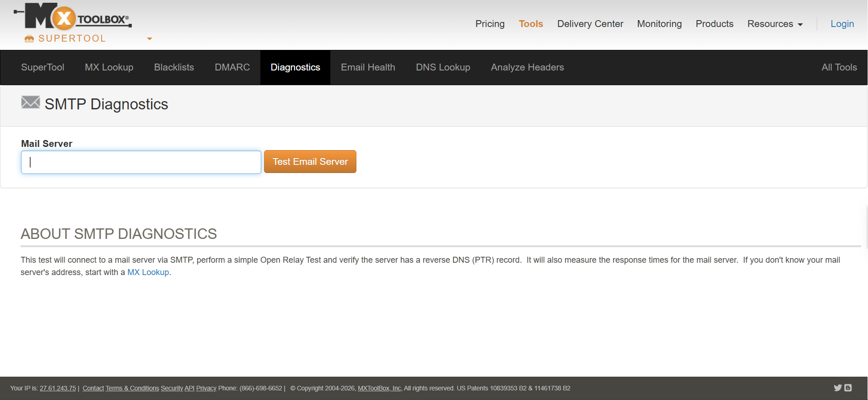
Task: Open Delivery Center from the top navigation
Action: point(590,24)
